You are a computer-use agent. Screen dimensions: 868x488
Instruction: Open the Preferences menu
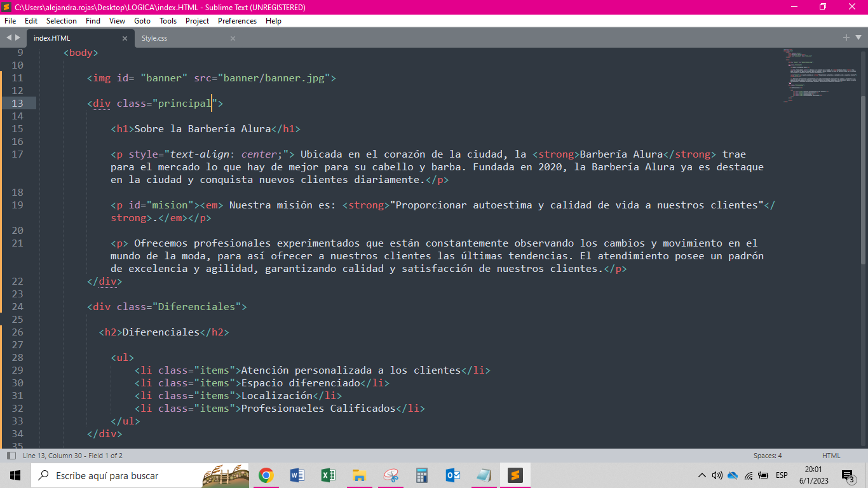[x=238, y=21]
